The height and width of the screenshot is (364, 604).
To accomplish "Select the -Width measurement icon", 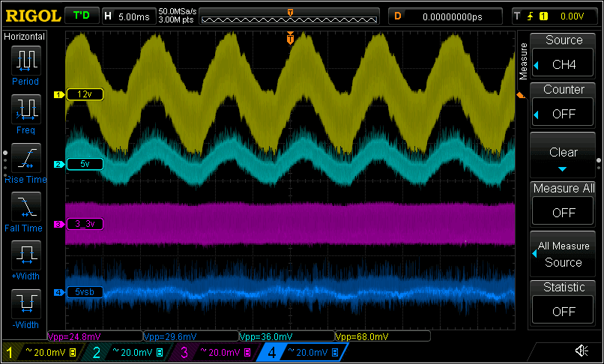I will [x=26, y=304].
